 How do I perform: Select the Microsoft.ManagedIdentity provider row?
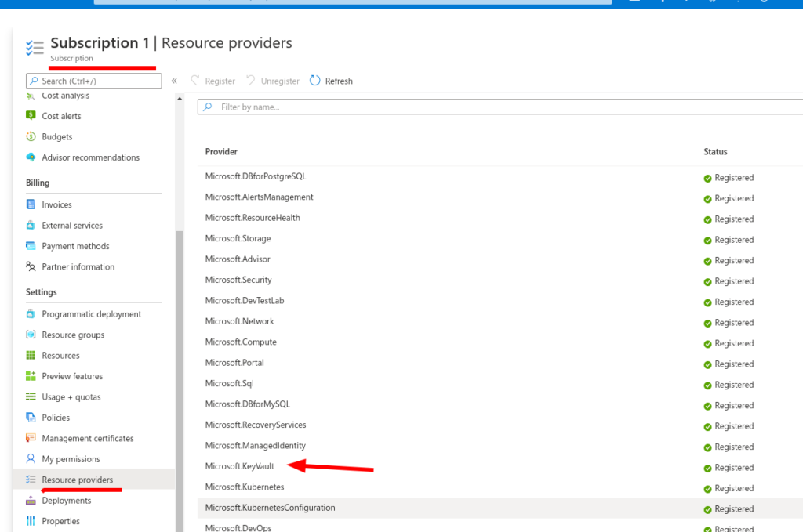[x=500, y=446]
